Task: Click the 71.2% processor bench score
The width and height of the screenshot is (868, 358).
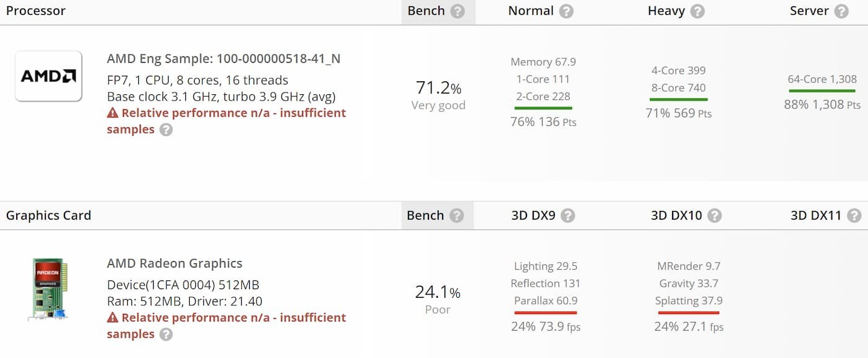Action: pyautogui.click(x=438, y=87)
